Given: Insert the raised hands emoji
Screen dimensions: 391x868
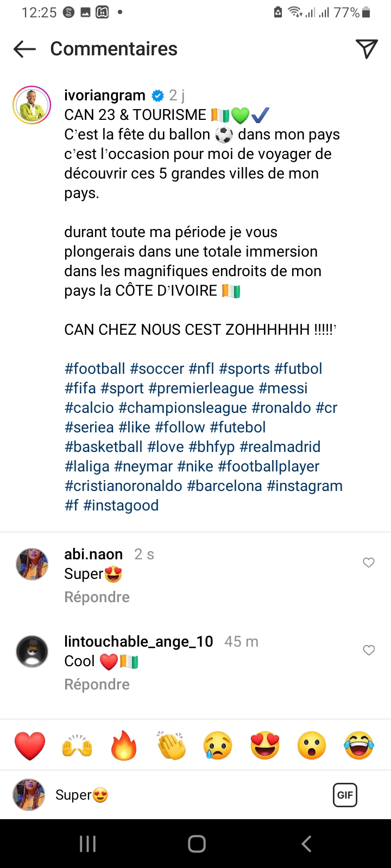Looking at the screenshot, I should click(77, 745).
